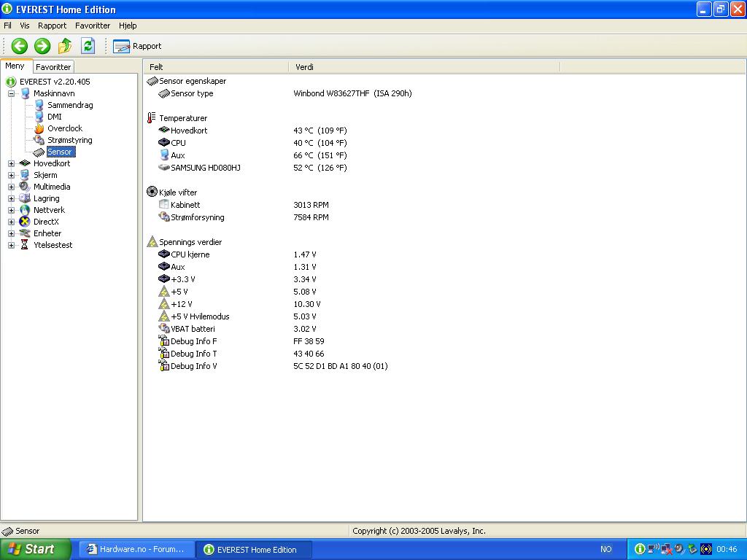The width and height of the screenshot is (747, 560).
Task: Switch to the Favoritter tab in sidebar
Action: coord(53,67)
